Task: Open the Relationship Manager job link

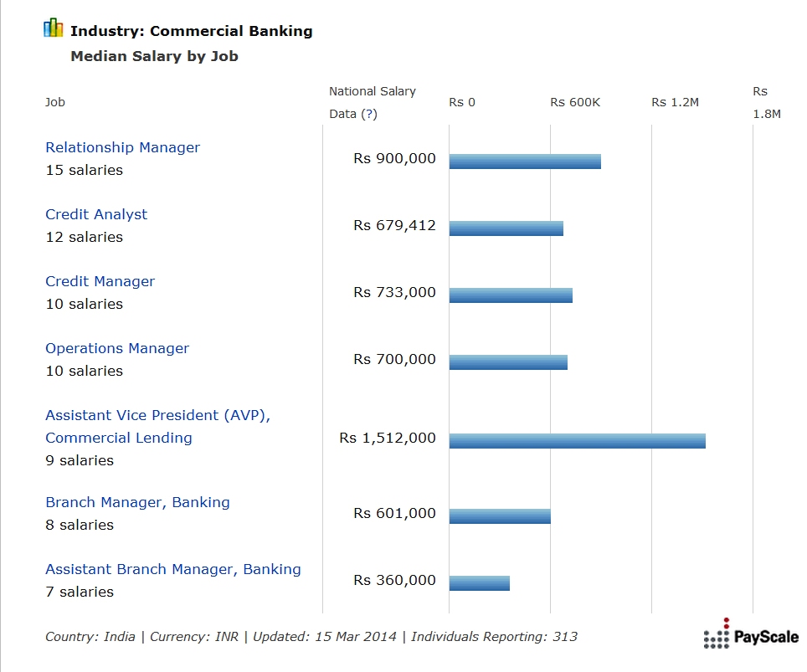Action: (122, 147)
